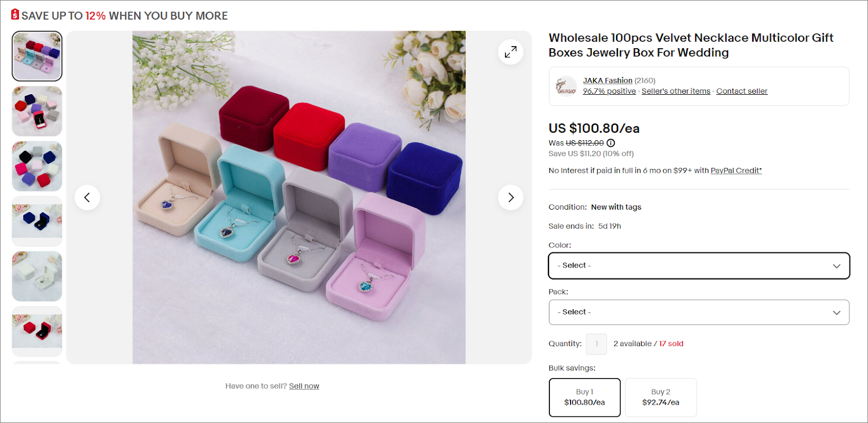Click the JAKA Fashion seller logo
868x423 pixels.
pyautogui.click(x=566, y=86)
